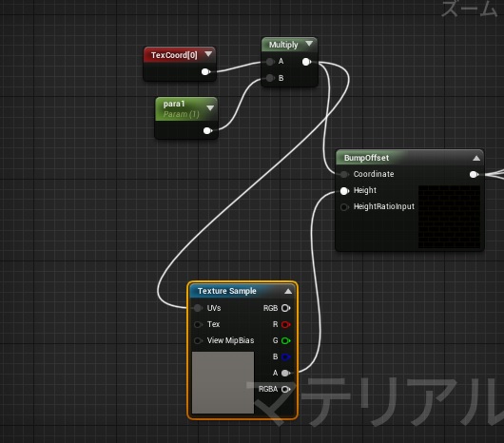Screen dimensions: 504x443
Task: Click the Texture Sample RGB output pin
Action: coord(285,308)
